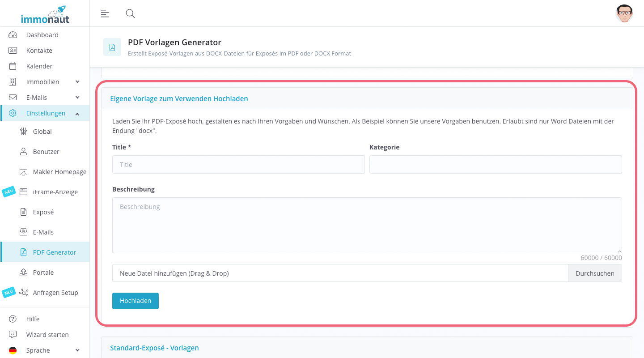Open search with the magnifier icon
The image size is (644, 358).
pyautogui.click(x=130, y=13)
